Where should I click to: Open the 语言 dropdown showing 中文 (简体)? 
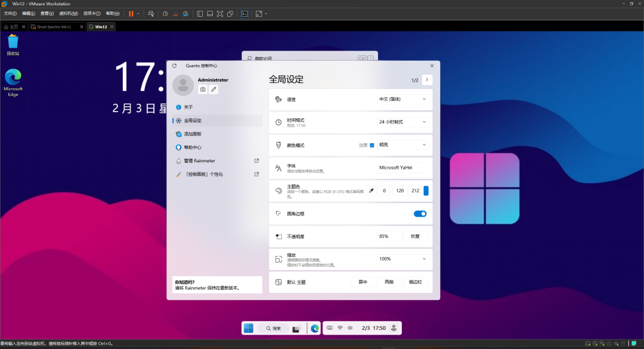402,100
